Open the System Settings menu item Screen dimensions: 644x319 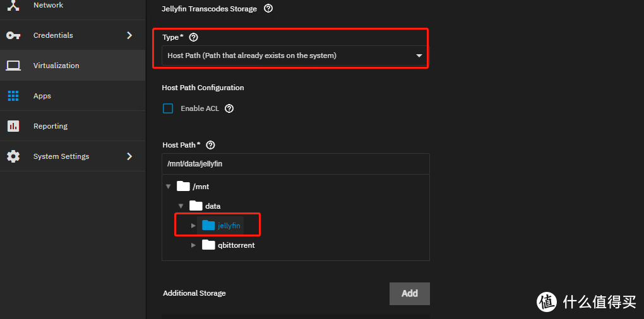tap(61, 156)
